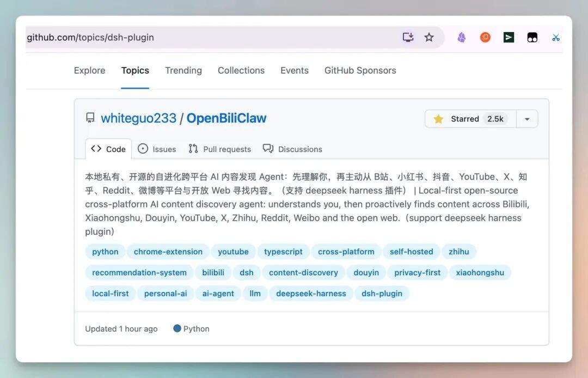Image resolution: width=588 pixels, height=378 pixels.
Task: Click the Pull requests branch icon
Action: click(193, 149)
